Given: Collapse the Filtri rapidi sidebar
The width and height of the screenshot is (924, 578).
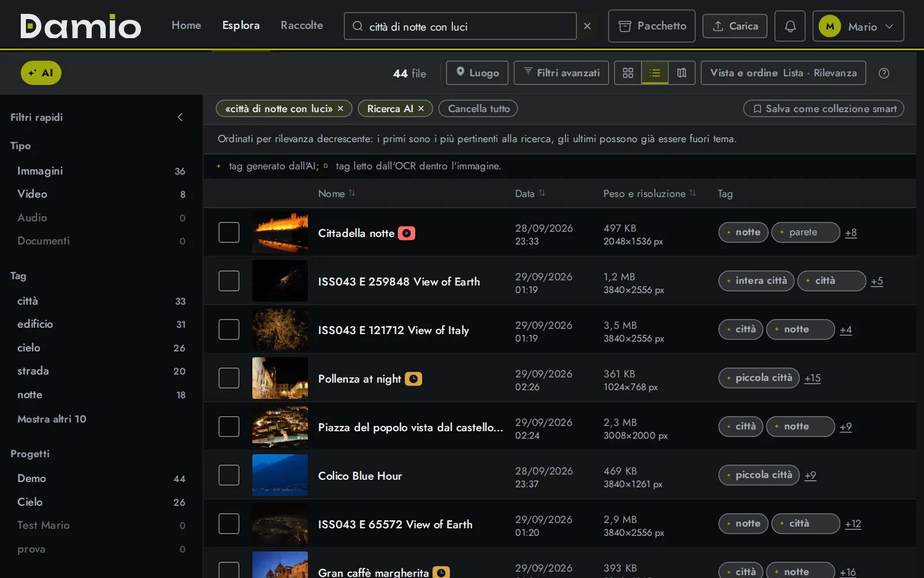Looking at the screenshot, I should 180,117.
